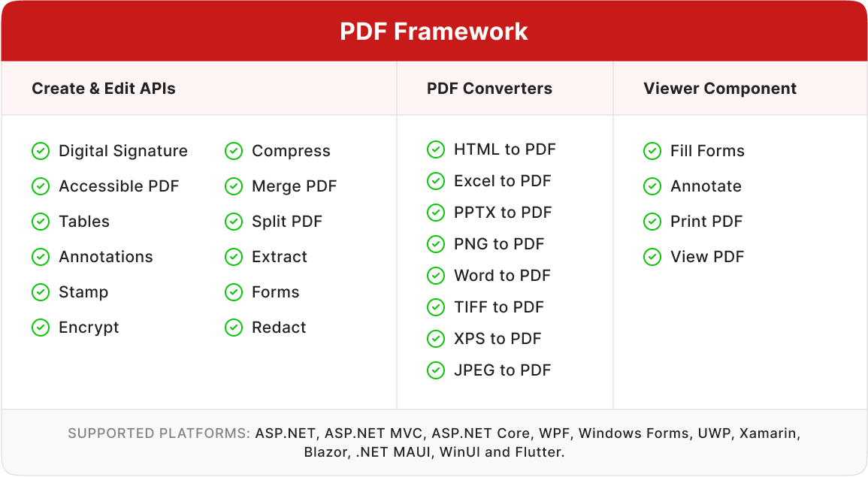Select the PDF Converters column heading
The image size is (868, 477).
pos(489,89)
